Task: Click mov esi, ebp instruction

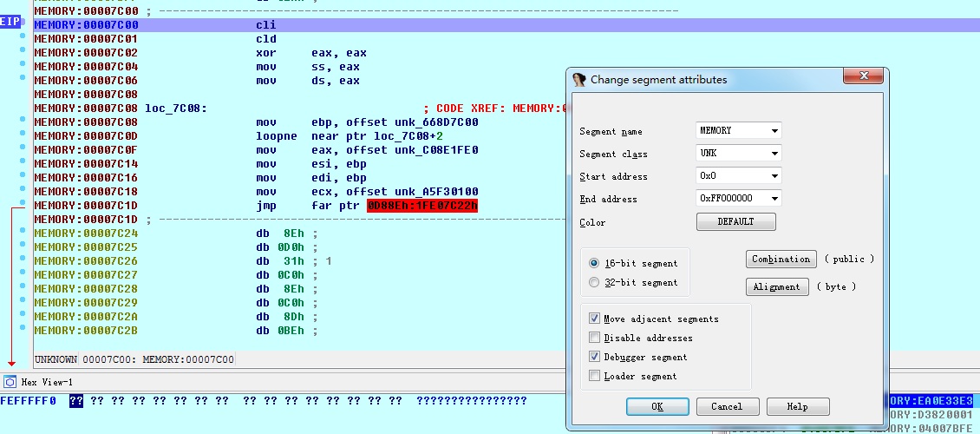Action: 311,164
